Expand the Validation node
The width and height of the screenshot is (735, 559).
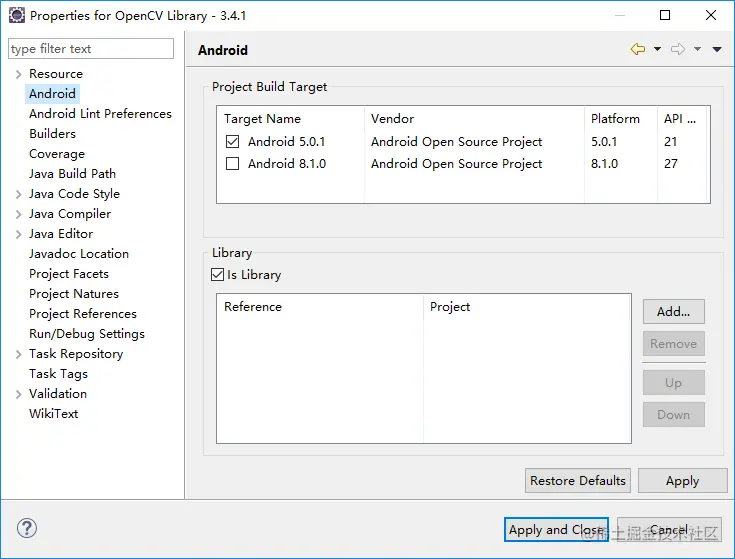[18, 394]
